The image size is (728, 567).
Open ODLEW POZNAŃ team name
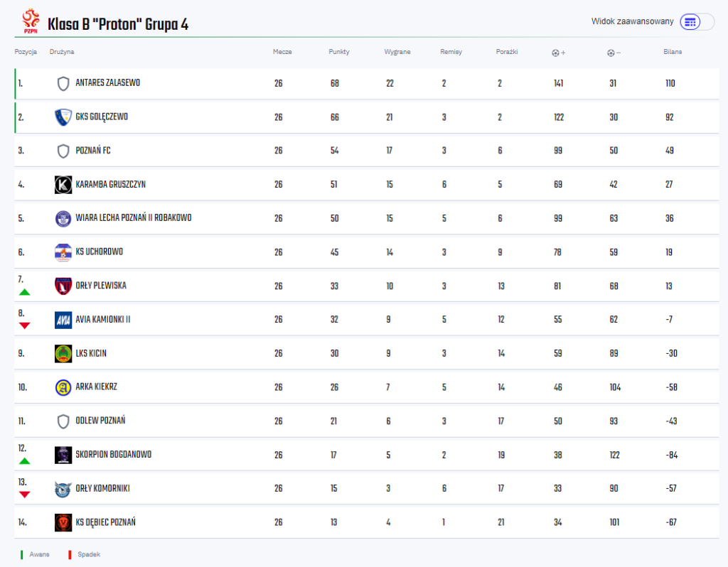[x=100, y=421]
